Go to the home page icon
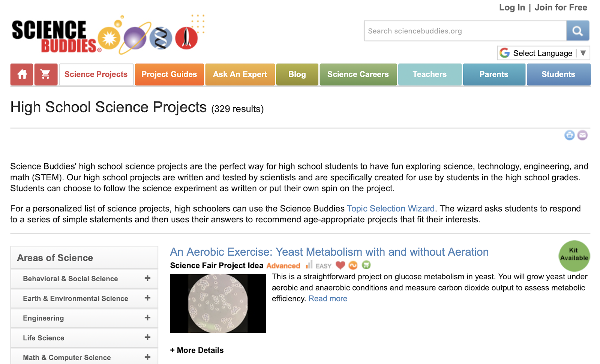Viewport: 600px width, 364px height. click(x=22, y=75)
